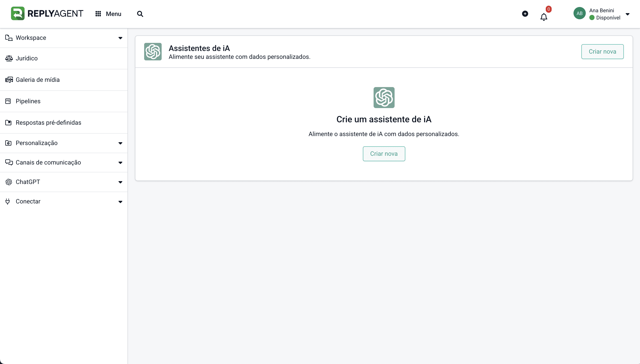The image size is (640, 364).
Task: Open the notifications bell
Action: [x=544, y=17]
